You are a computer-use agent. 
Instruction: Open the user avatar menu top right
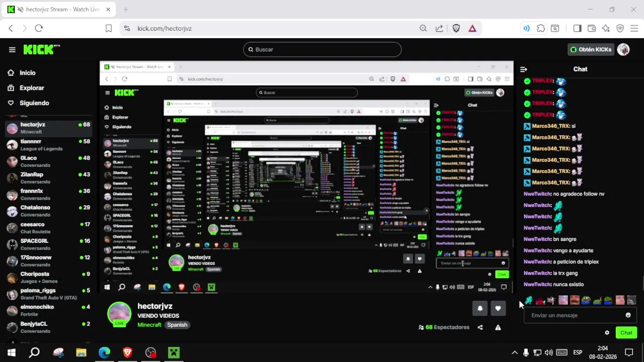click(623, 49)
